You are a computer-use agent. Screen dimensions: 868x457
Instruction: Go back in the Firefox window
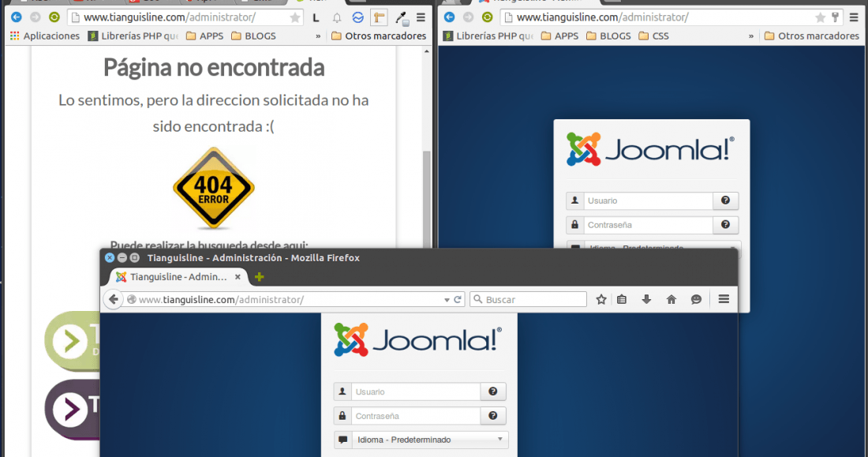[x=114, y=300]
